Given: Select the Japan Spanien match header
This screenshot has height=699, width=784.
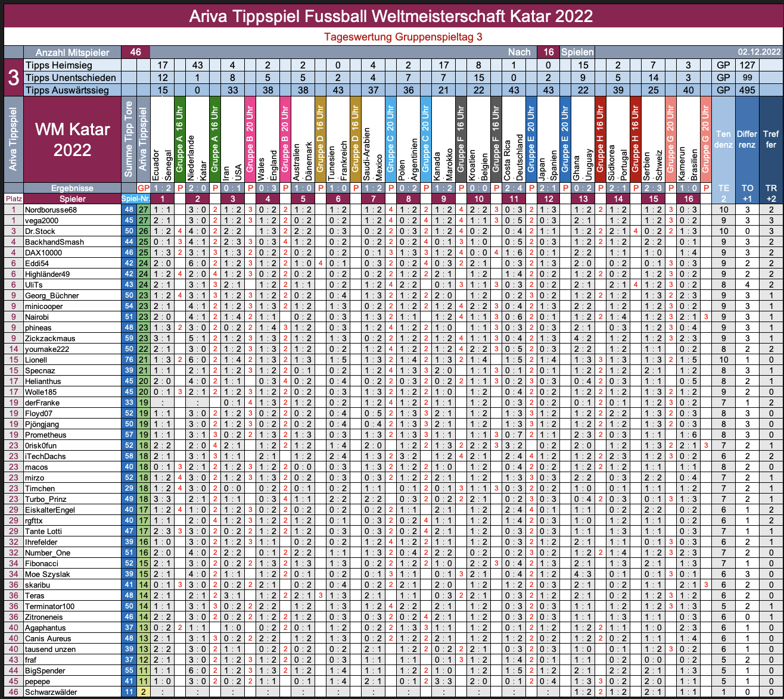Looking at the screenshot, I should point(549,139).
